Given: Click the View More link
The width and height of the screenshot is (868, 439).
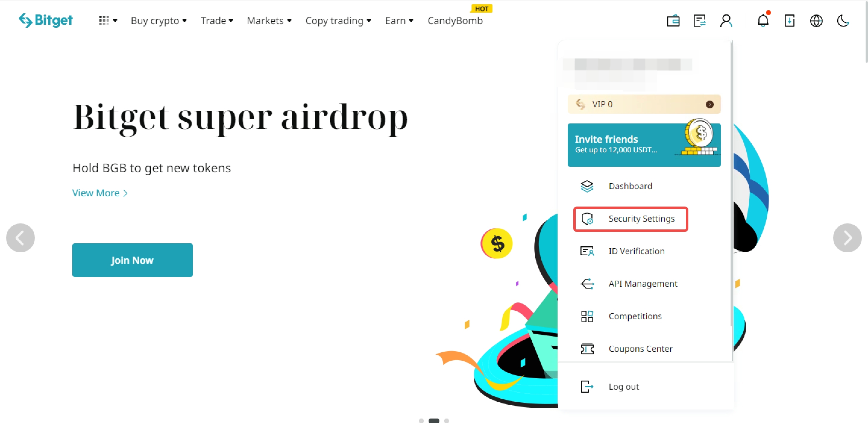Looking at the screenshot, I should coord(99,193).
